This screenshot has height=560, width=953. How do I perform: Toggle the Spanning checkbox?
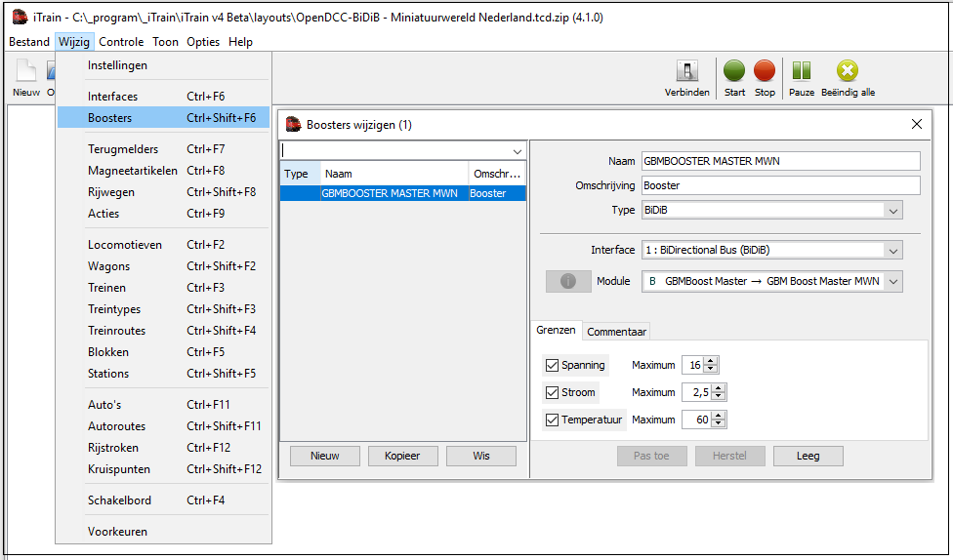(x=552, y=365)
